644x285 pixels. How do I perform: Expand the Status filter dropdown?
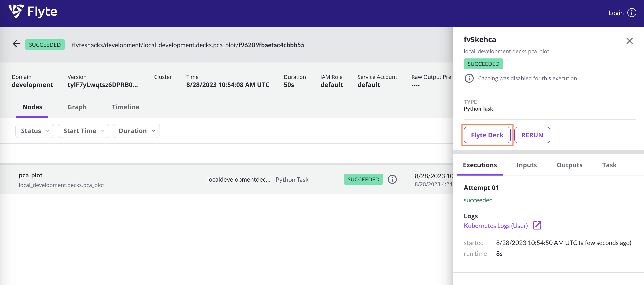[x=35, y=131]
